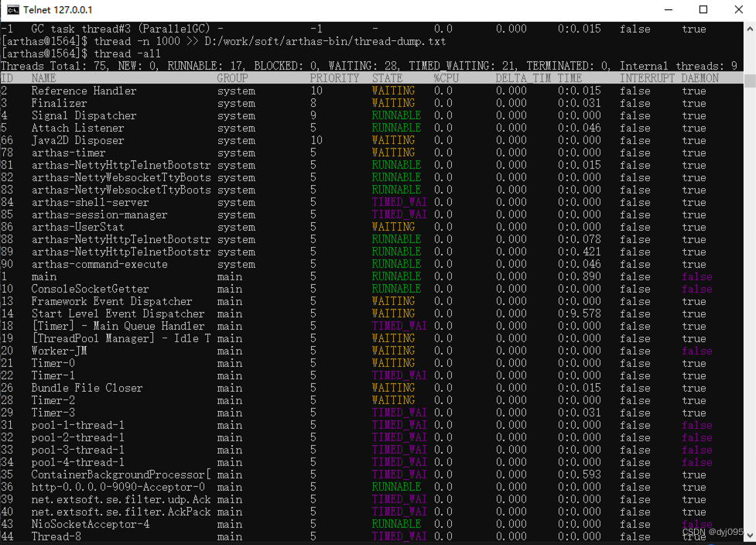The width and height of the screenshot is (756, 545).
Task: Click the priority 9 of Signal Dispatcher
Action: click(x=313, y=116)
